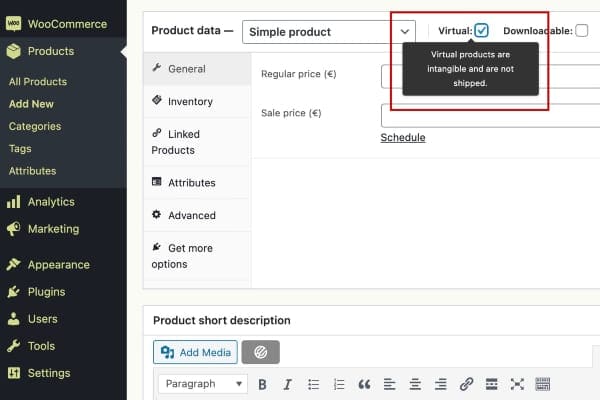Toggle the toolbar with the keyboard icon

[x=543, y=384]
